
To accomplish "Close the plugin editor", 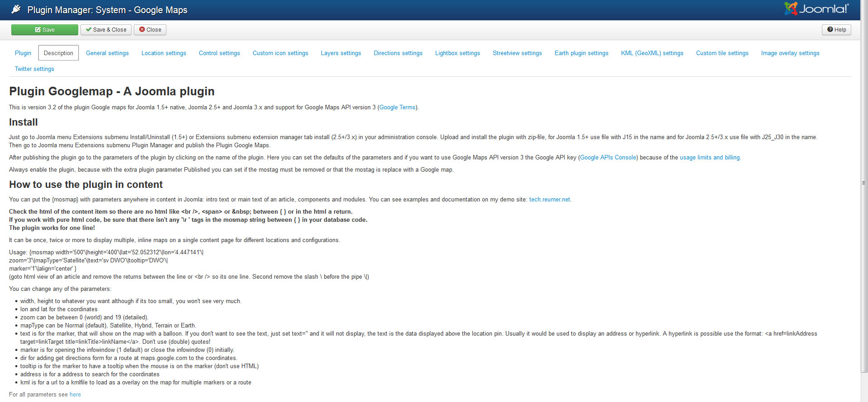I will 150,30.
